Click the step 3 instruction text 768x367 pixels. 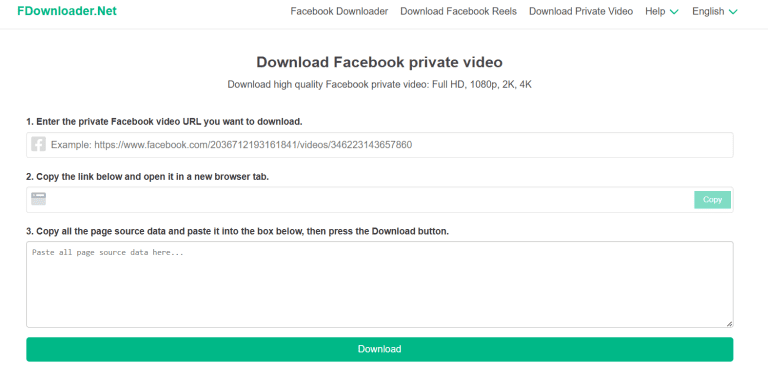pos(238,231)
